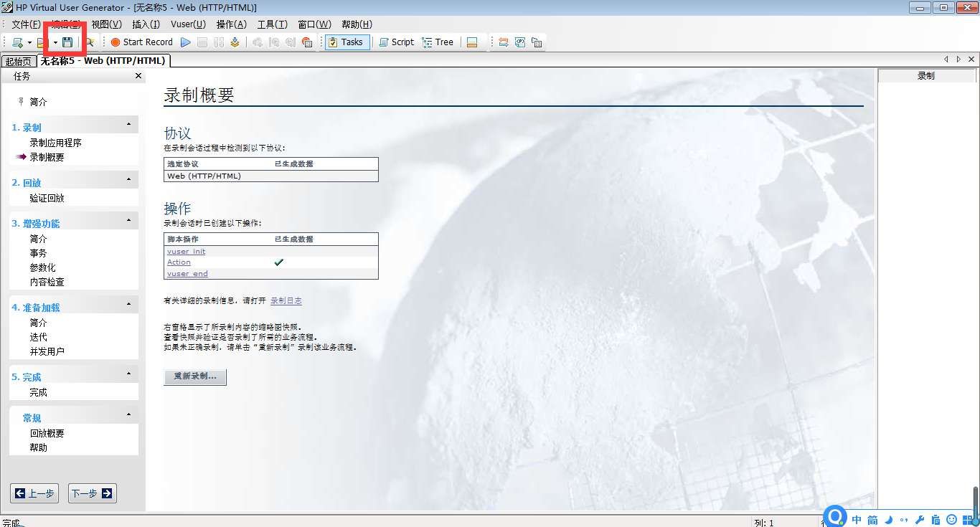Select 录制概要 task
Viewport: 980px width, 527px height.
(47, 157)
